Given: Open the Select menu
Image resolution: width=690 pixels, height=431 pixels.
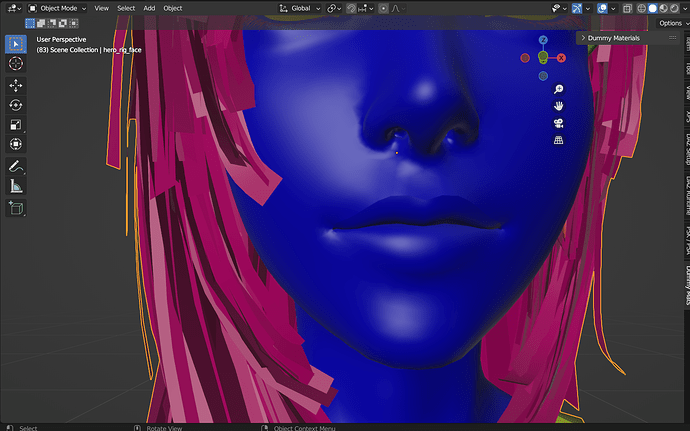Looking at the screenshot, I should pyautogui.click(x=126, y=8).
